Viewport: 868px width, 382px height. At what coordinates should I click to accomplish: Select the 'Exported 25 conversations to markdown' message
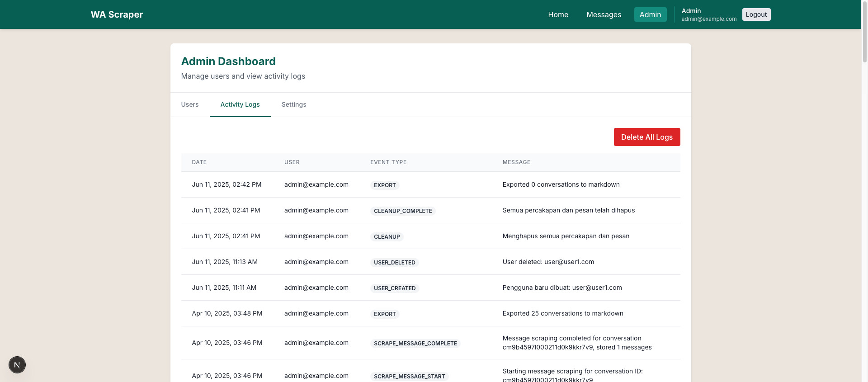[x=563, y=313]
